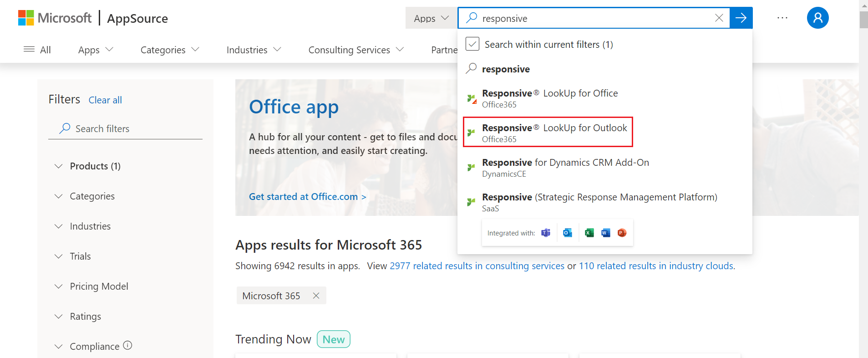
Task: Click the magnifier icon in search box
Action: coord(472,18)
